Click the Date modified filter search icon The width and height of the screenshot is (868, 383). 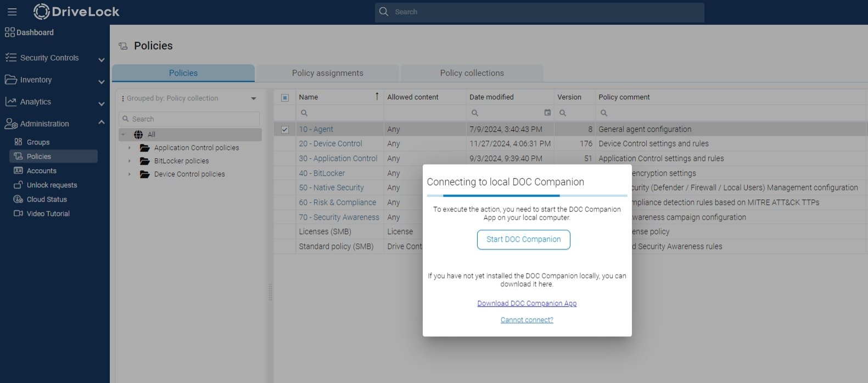475,113
